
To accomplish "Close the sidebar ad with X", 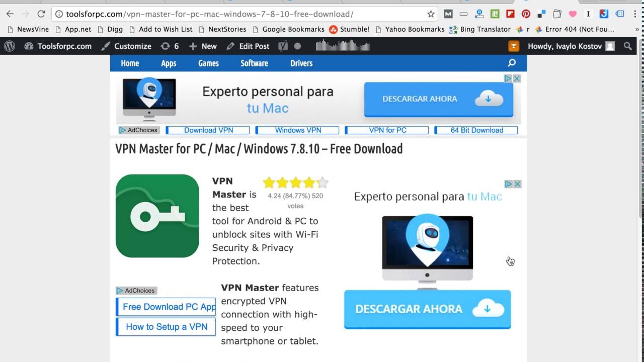I will coord(517,184).
